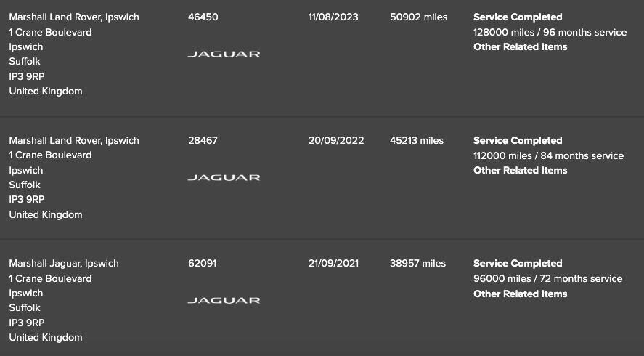Click the 38957 miles odometer reading
This screenshot has height=356, width=644.
point(417,263)
